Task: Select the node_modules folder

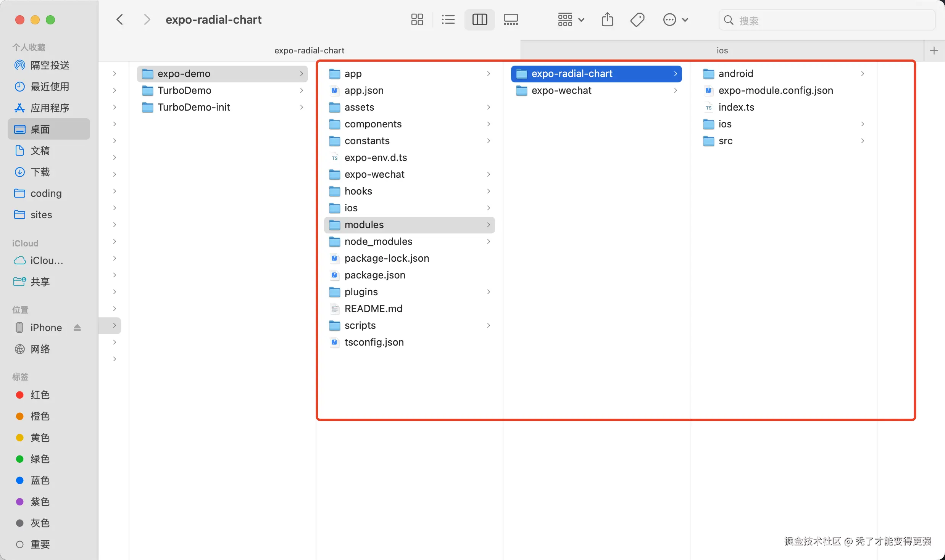Action: (378, 241)
